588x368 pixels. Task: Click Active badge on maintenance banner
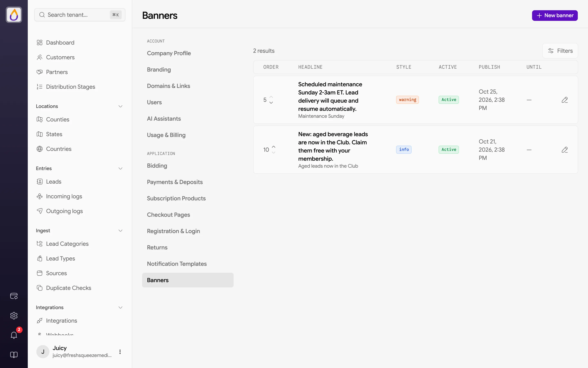(x=449, y=100)
